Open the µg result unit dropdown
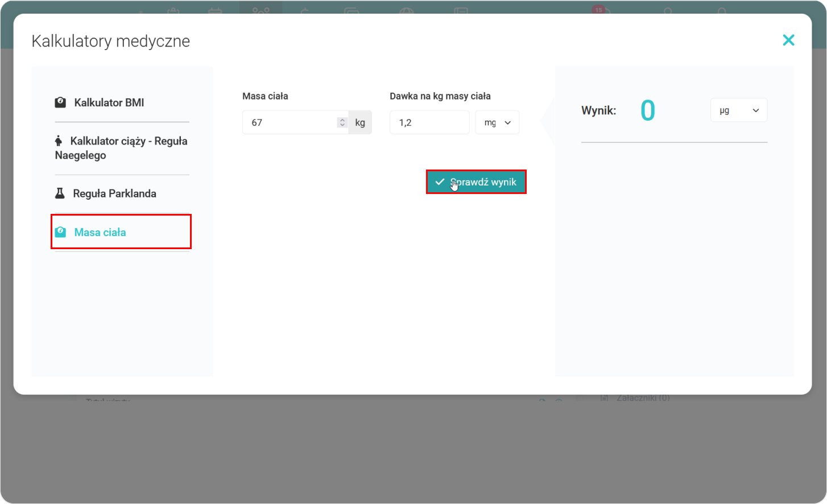Image resolution: width=827 pixels, height=504 pixels. (739, 110)
